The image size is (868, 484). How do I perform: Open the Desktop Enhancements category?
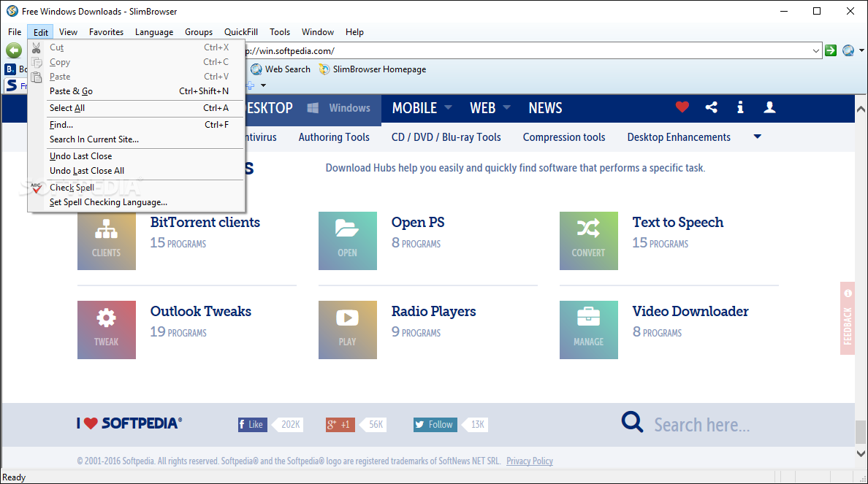coord(679,137)
